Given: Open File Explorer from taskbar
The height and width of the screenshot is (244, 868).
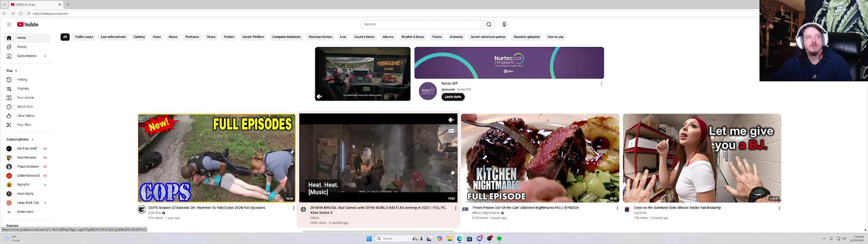Looking at the screenshot, I should click(x=450, y=239).
